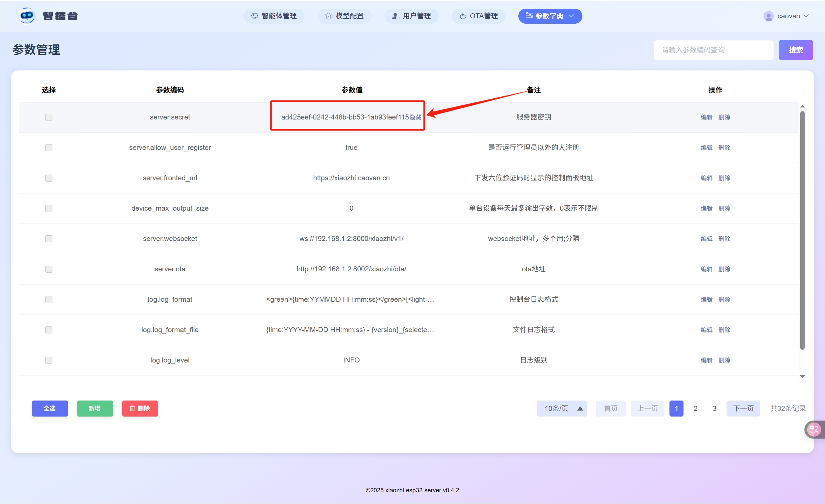Click 删除 for server.secret
The image size is (825, 504).
724,117
